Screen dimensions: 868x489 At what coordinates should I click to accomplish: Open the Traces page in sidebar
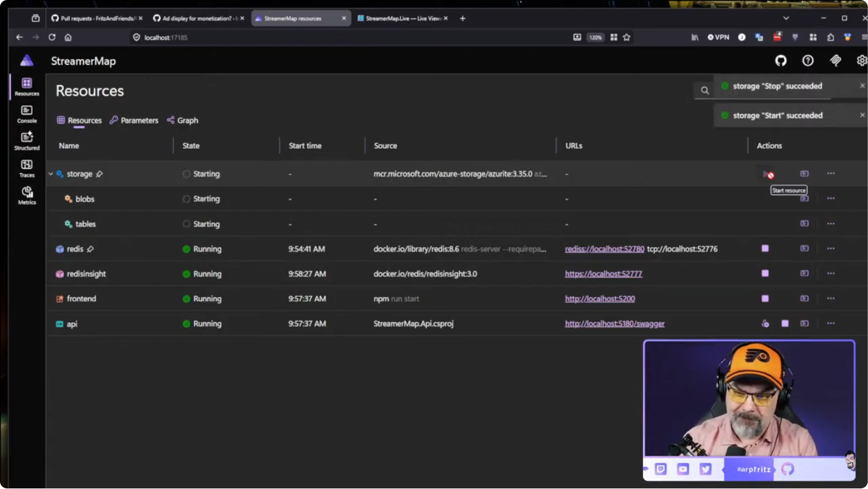[27, 168]
